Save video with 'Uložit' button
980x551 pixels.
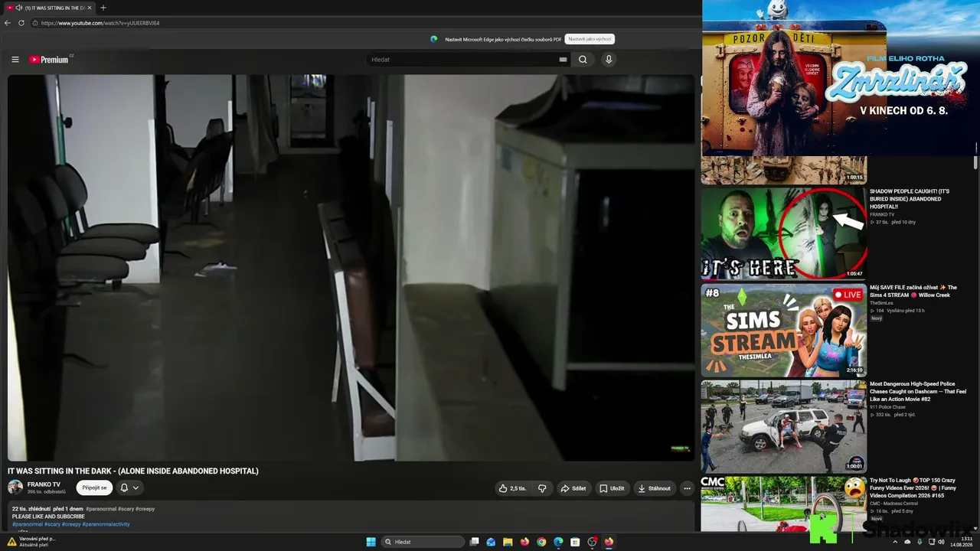(x=612, y=488)
